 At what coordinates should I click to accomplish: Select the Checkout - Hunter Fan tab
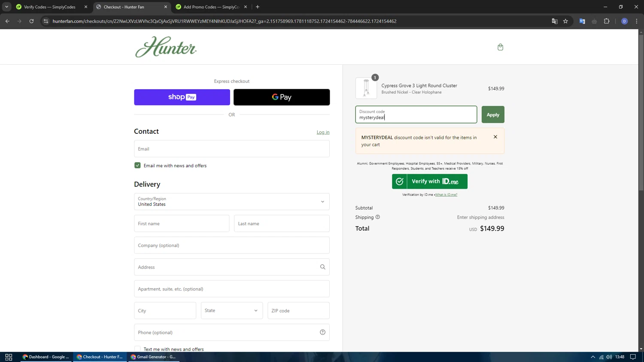[124, 7]
